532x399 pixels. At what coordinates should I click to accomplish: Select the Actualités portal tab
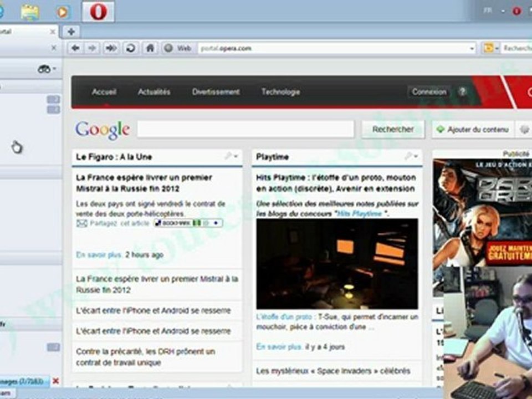click(154, 92)
